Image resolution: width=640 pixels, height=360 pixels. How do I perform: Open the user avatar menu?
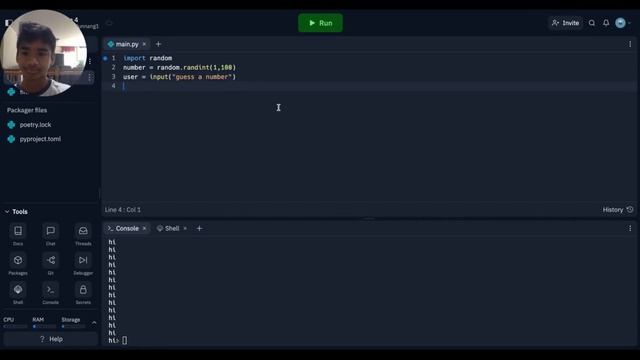coord(620,23)
